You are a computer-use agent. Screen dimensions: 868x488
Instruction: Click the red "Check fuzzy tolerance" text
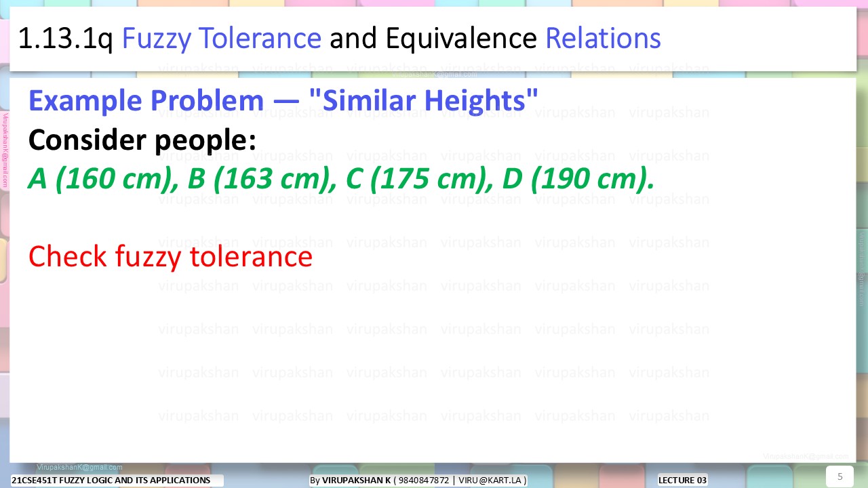pos(170,256)
